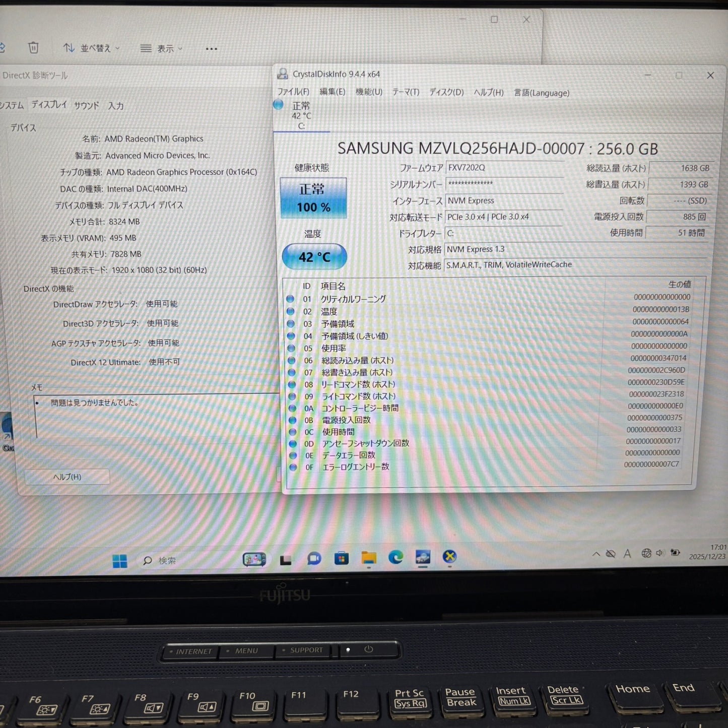Click the taskbar search icon
The image size is (728, 728).
149,560
